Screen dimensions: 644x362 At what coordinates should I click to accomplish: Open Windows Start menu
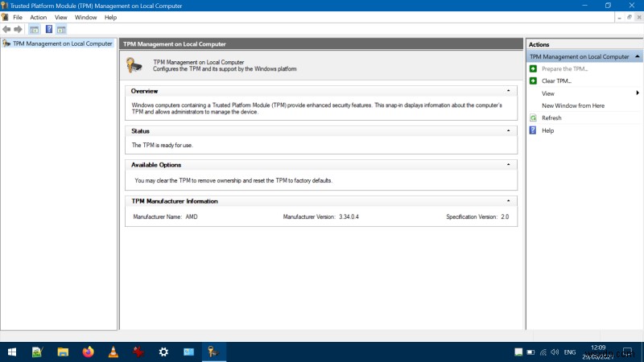(x=12, y=352)
